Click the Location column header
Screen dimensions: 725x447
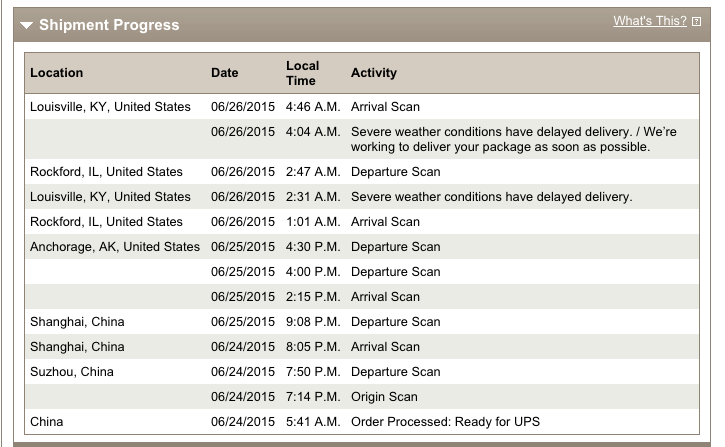click(x=57, y=73)
